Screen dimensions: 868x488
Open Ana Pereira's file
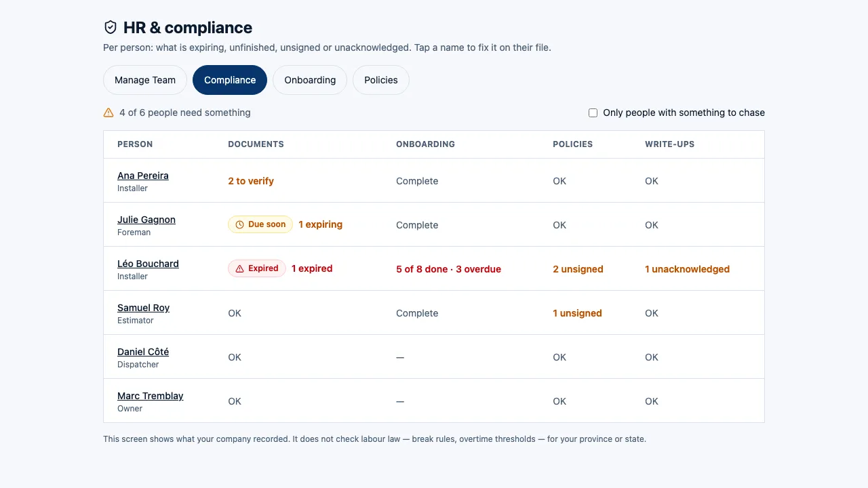click(x=143, y=176)
